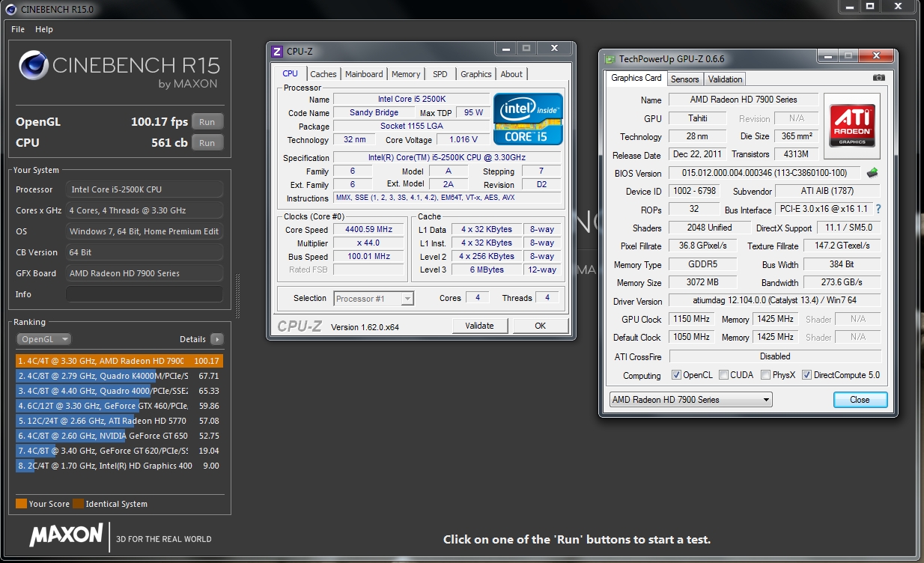
Task: Click the Info input field in Cinebench
Action: coord(145,294)
